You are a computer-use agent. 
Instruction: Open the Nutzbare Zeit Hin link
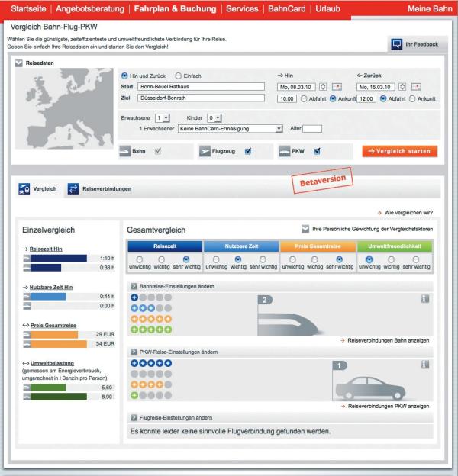pyautogui.click(x=51, y=287)
